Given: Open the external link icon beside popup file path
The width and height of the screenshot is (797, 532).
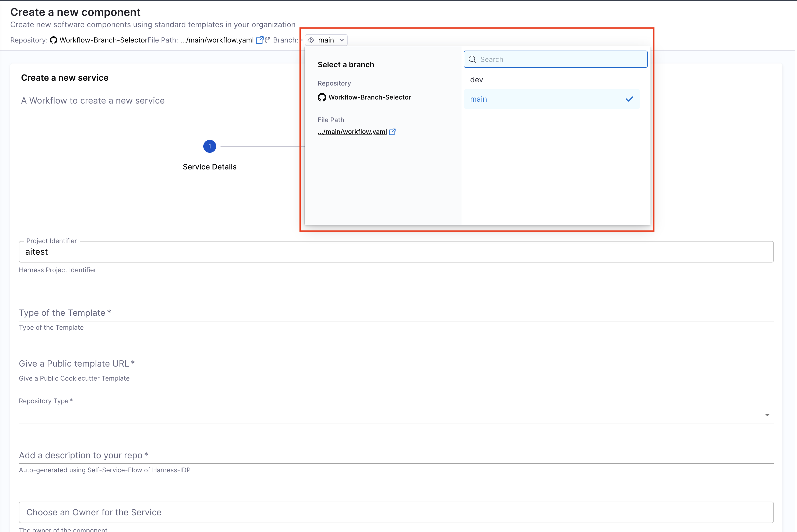Looking at the screenshot, I should point(392,132).
